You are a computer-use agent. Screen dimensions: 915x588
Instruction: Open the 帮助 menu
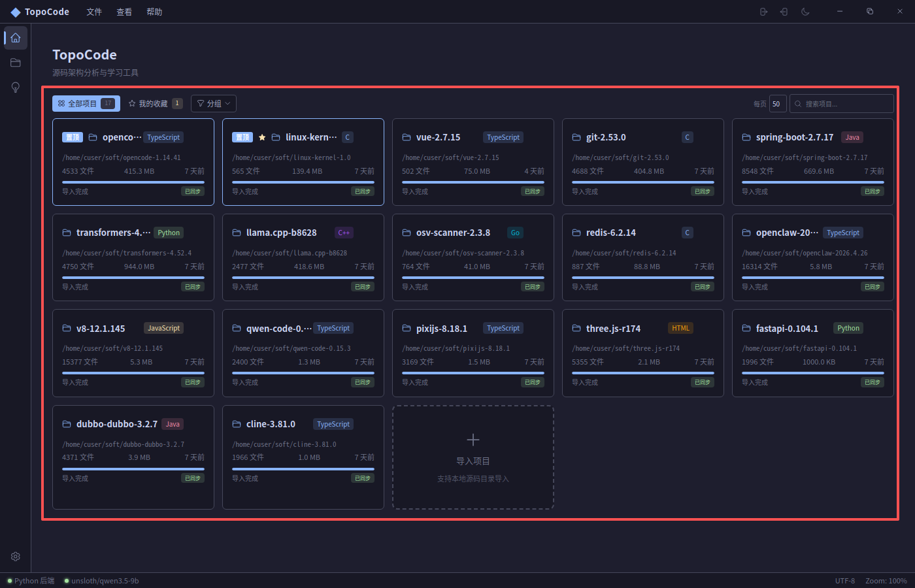pyautogui.click(x=154, y=12)
